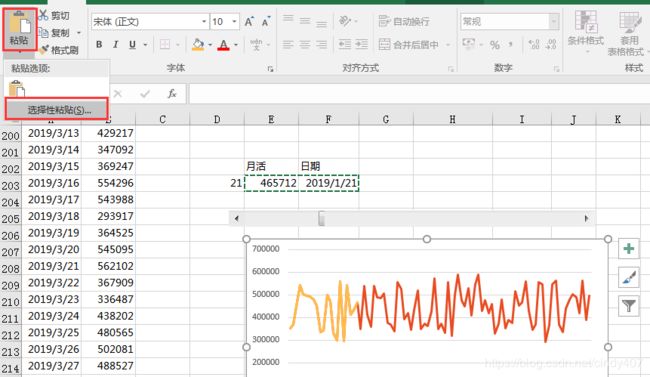Align text left
This screenshot has height=377, width=650.
coord(288,44)
